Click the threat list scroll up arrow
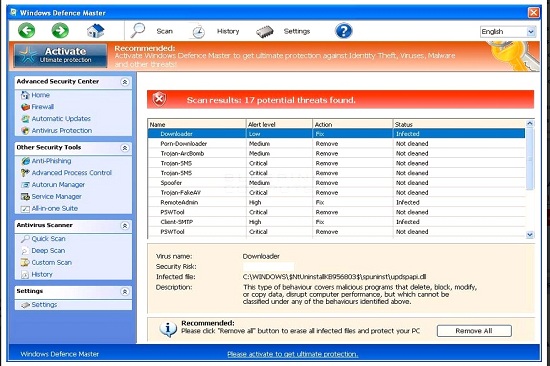This screenshot has width=550, height=366. (530, 124)
